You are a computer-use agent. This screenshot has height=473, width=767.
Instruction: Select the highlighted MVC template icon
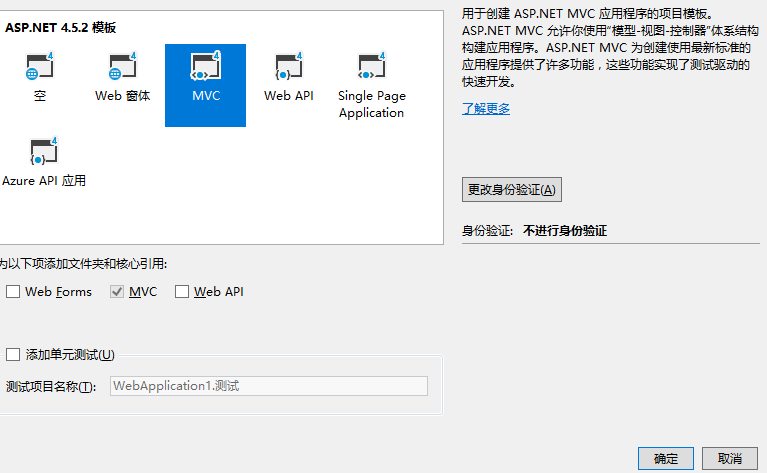click(x=205, y=67)
